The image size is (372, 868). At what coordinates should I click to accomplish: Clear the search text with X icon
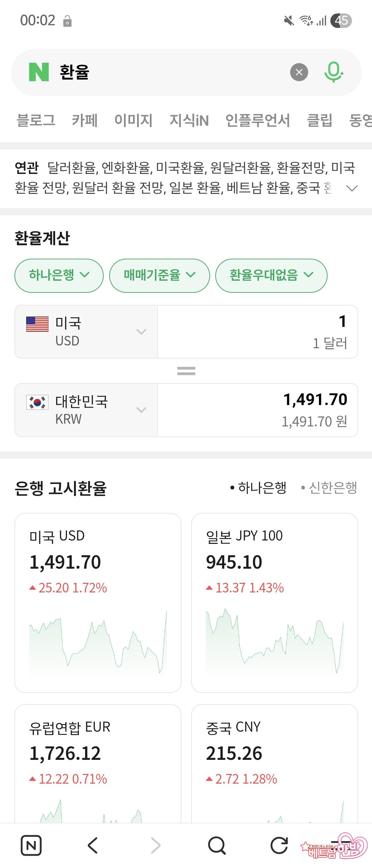pos(299,72)
